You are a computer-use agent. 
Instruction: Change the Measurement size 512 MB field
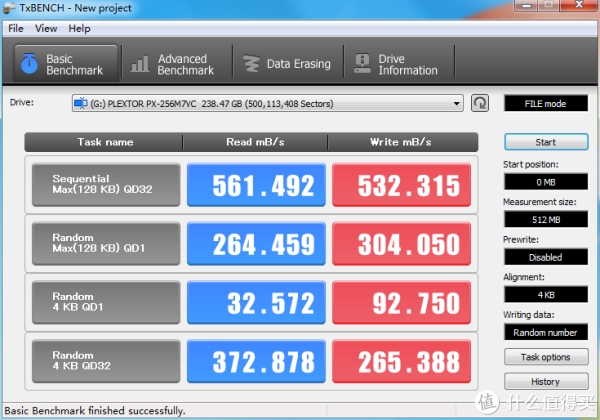tap(546, 219)
